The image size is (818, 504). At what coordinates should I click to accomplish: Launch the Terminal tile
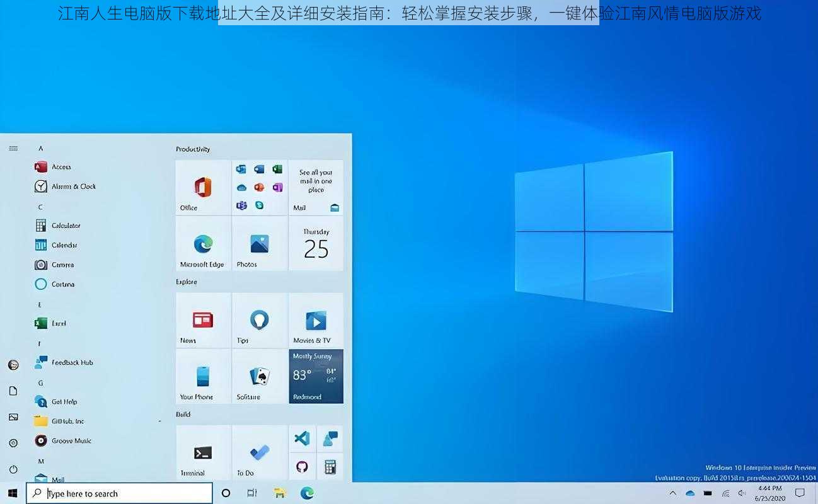(203, 452)
